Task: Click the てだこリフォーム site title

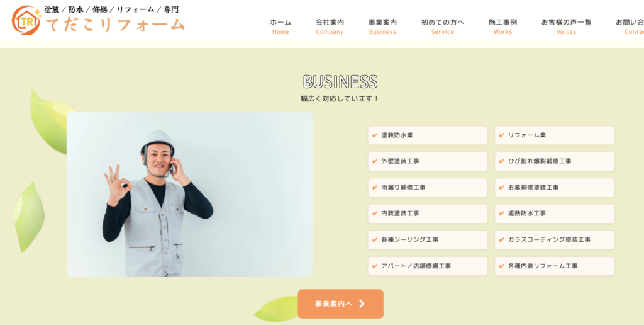Action: 116,25
